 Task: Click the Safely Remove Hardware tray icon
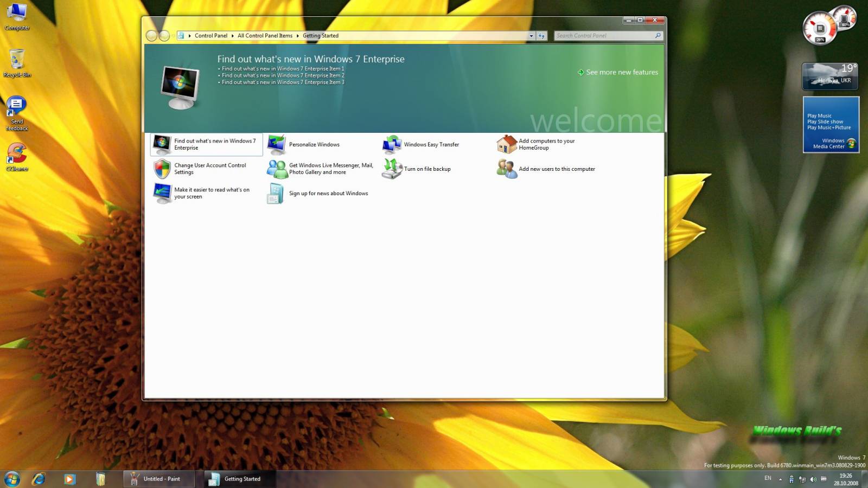[x=792, y=479]
